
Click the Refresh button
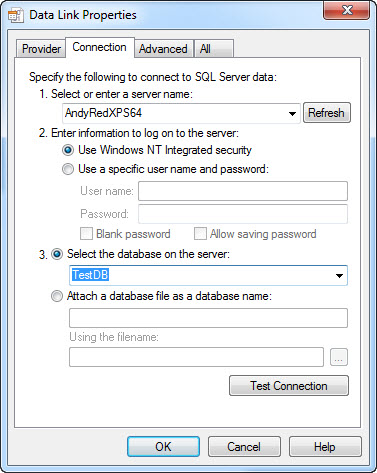point(327,113)
